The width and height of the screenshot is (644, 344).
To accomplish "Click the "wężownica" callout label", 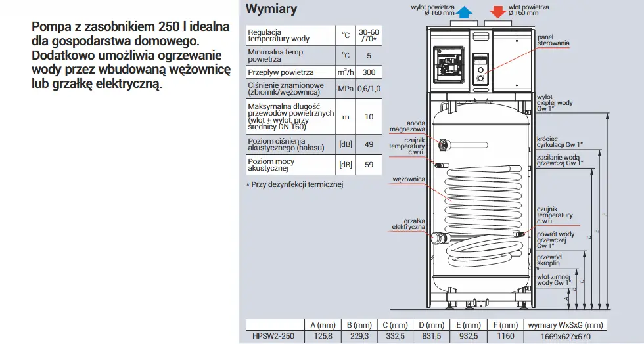I will 409,179.
